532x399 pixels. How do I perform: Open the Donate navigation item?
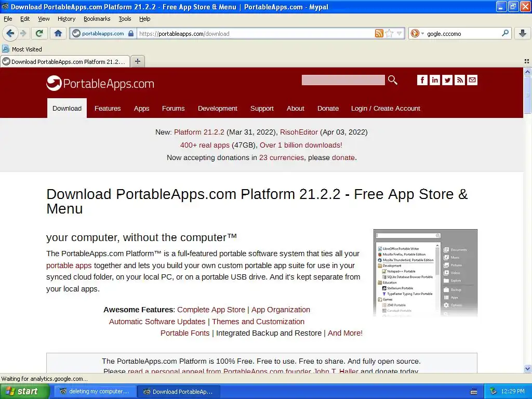(328, 108)
